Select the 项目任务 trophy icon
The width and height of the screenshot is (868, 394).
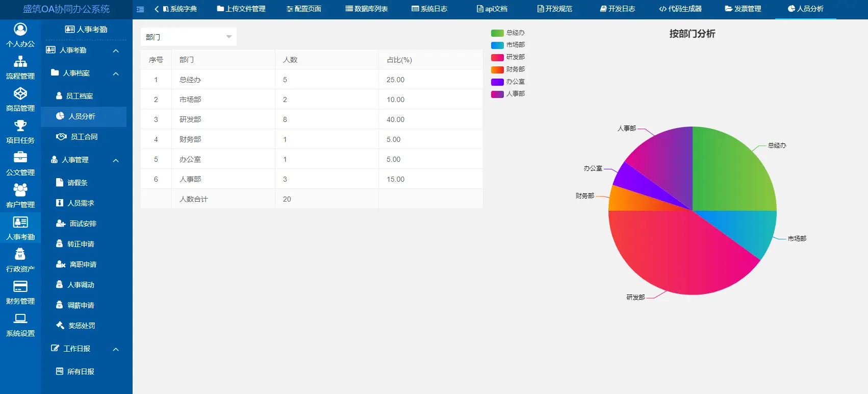20,126
